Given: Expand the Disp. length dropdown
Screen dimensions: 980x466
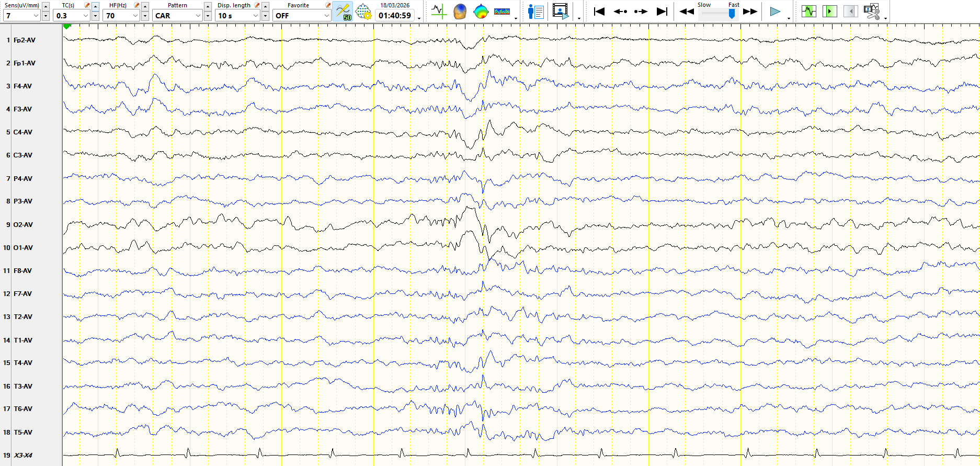Looking at the screenshot, I should [255, 16].
